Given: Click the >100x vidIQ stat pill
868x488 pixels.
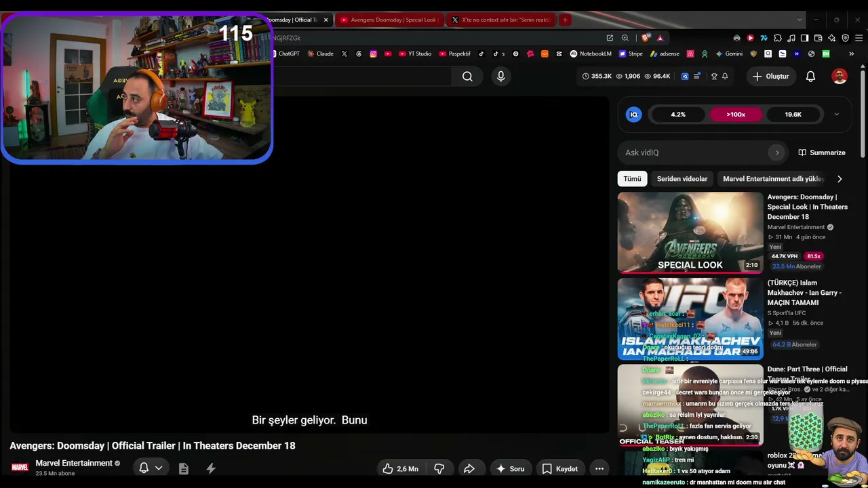Looking at the screenshot, I should point(736,115).
